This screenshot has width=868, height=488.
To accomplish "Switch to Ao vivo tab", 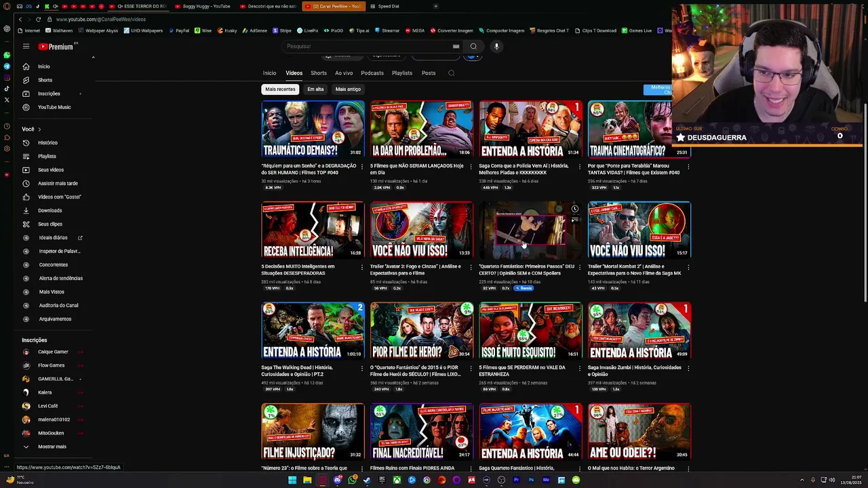I will (344, 73).
